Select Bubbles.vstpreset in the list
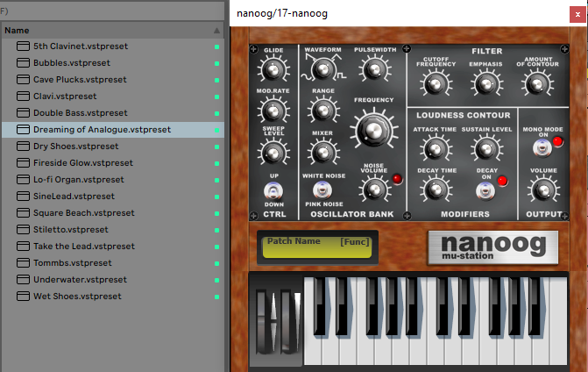Image resolution: width=588 pixels, height=372 pixels. click(x=72, y=62)
